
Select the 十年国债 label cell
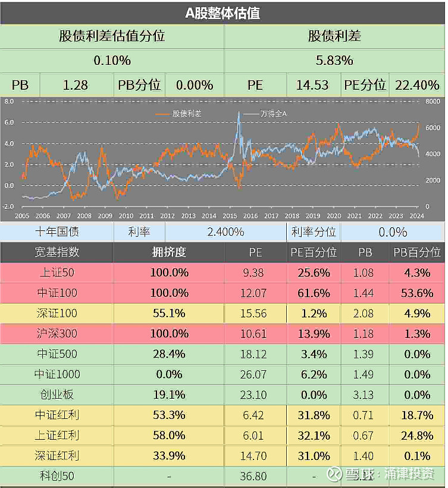(57, 232)
